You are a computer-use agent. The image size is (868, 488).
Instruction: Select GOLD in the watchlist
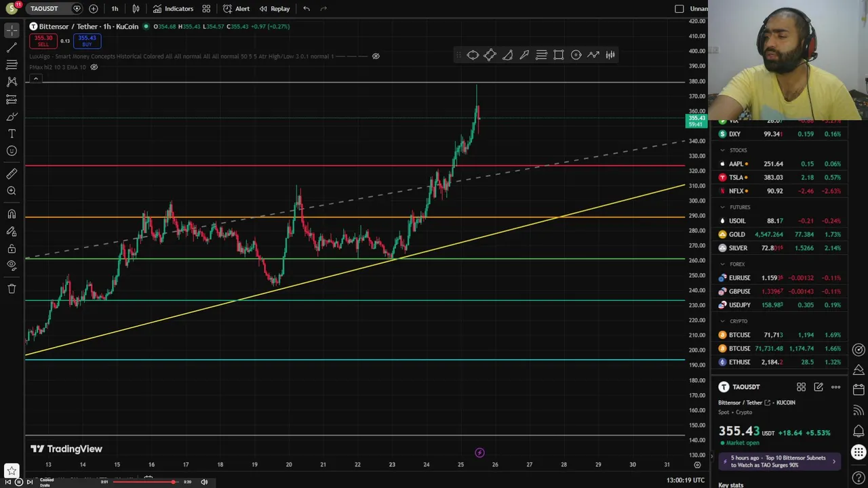pos(779,235)
